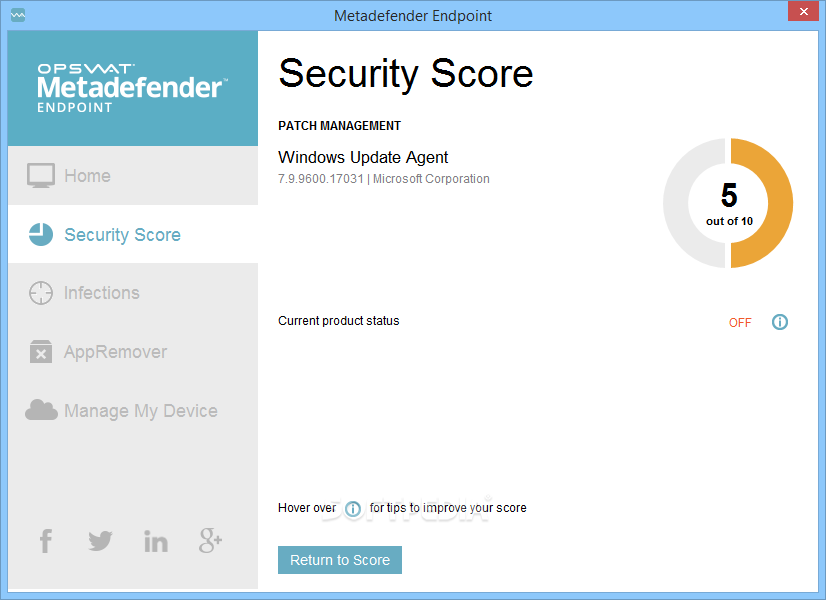Click the Return to Score button

pyautogui.click(x=340, y=560)
